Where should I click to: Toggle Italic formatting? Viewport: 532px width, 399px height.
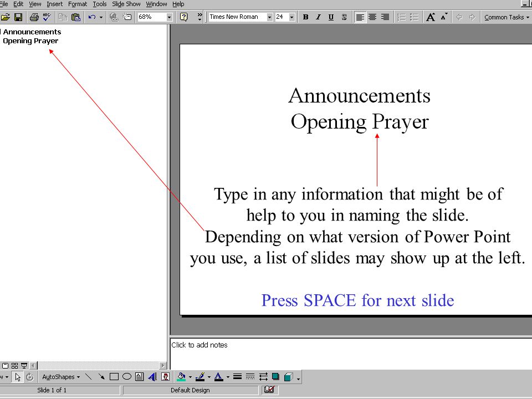point(318,17)
